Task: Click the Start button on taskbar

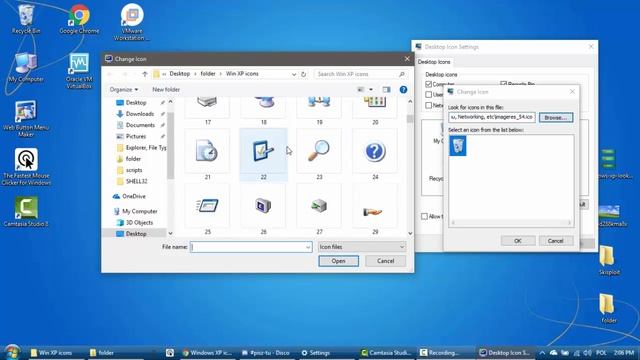Action: [12, 352]
